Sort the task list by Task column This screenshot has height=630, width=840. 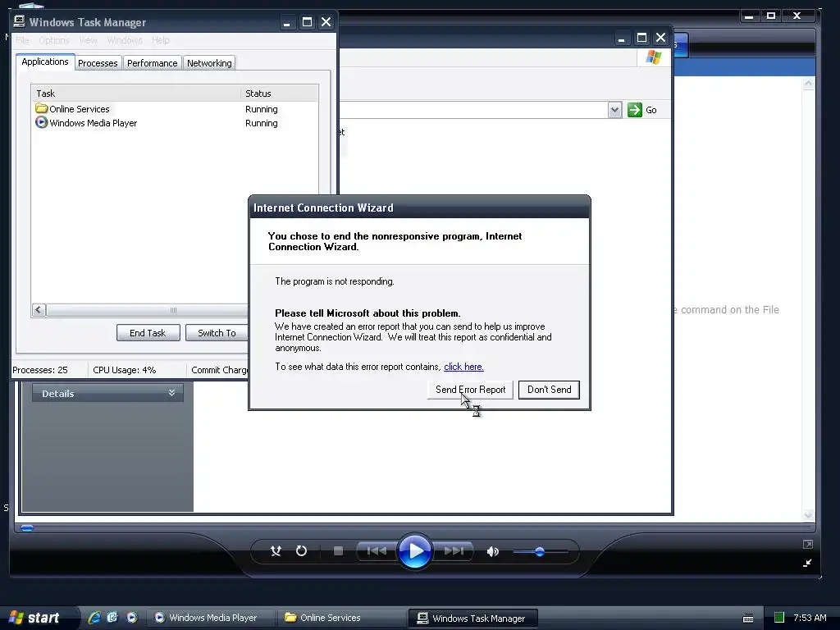coord(136,94)
